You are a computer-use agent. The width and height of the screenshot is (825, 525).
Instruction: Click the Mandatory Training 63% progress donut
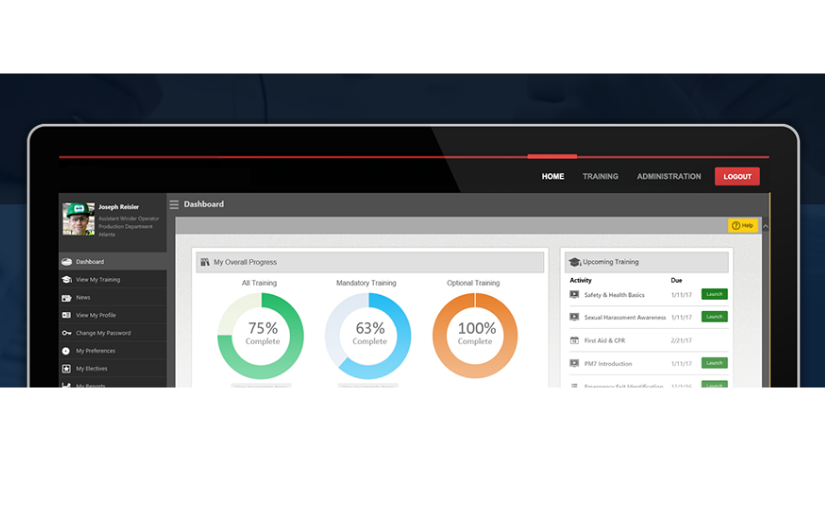pos(368,336)
